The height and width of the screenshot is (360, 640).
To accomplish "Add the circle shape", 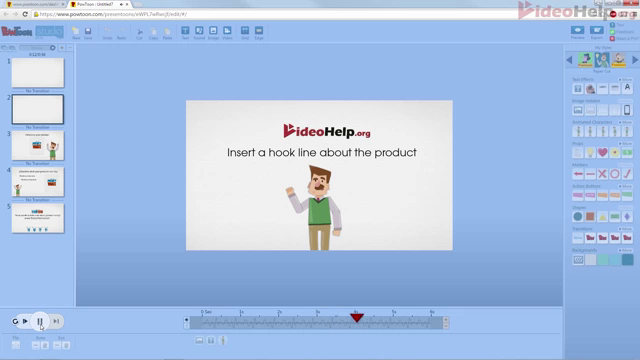I will 578,217.
